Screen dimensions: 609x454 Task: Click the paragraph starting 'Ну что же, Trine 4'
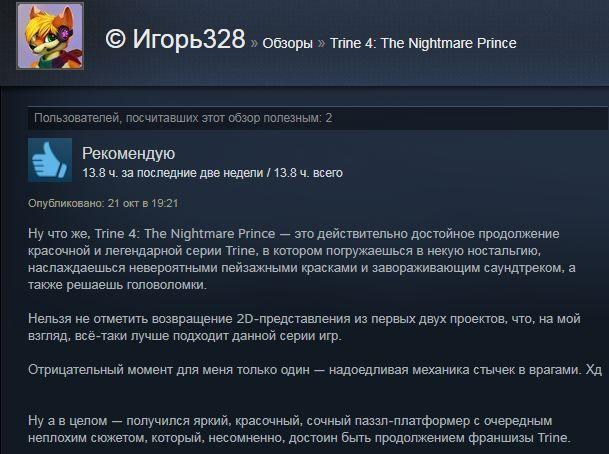(x=301, y=259)
